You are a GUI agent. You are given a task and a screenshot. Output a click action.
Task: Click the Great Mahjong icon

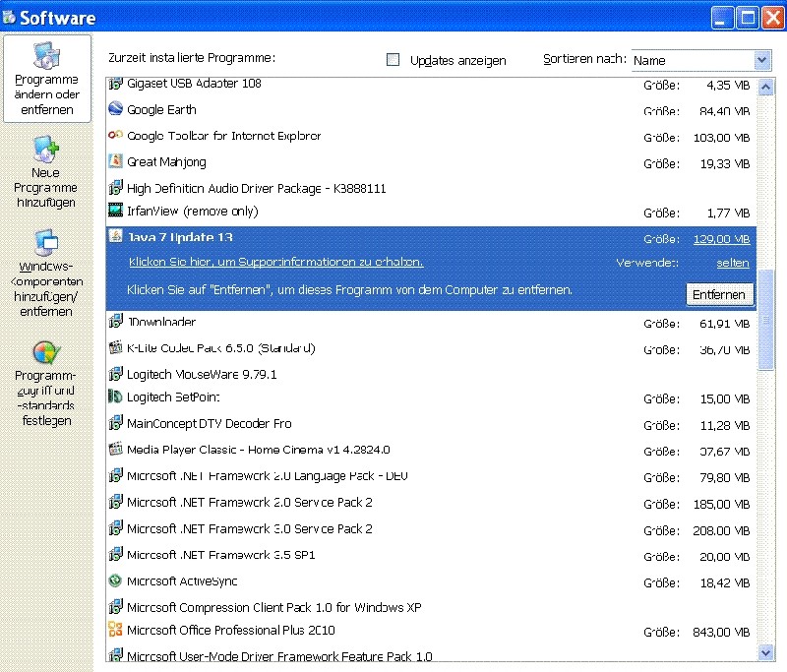(115, 161)
